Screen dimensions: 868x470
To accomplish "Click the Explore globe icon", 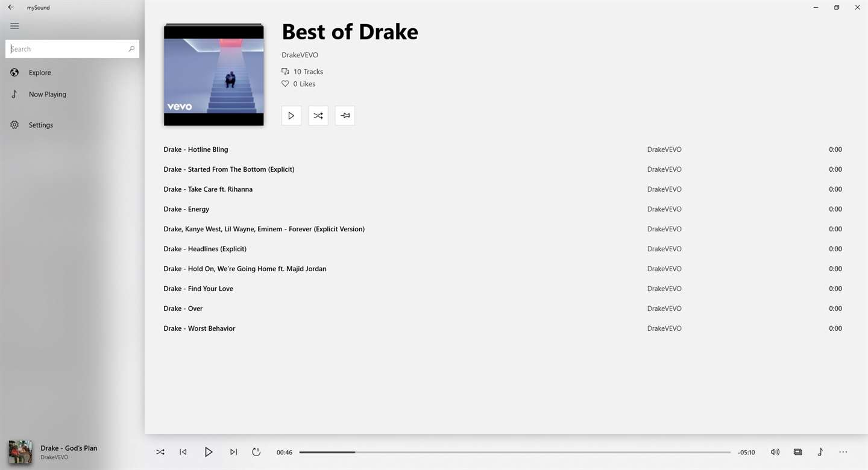I will coord(14,72).
